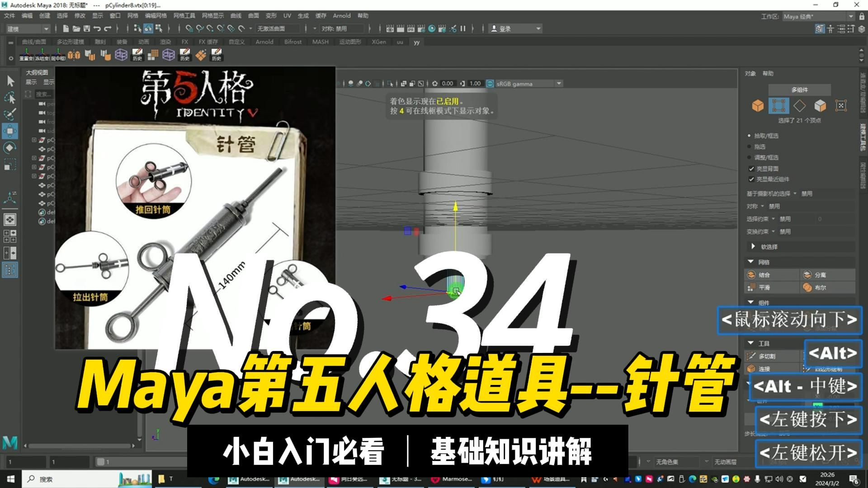Image resolution: width=868 pixels, height=488 pixels.
Task: Click 多切割 multi-cut tool button
Action: tap(772, 356)
